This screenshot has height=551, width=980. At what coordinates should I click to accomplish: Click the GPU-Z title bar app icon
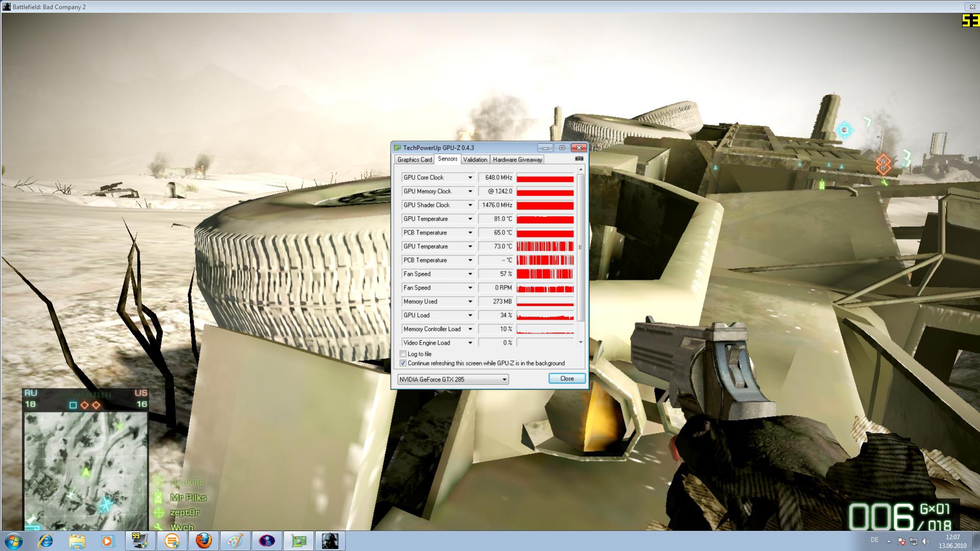click(397, 148)
